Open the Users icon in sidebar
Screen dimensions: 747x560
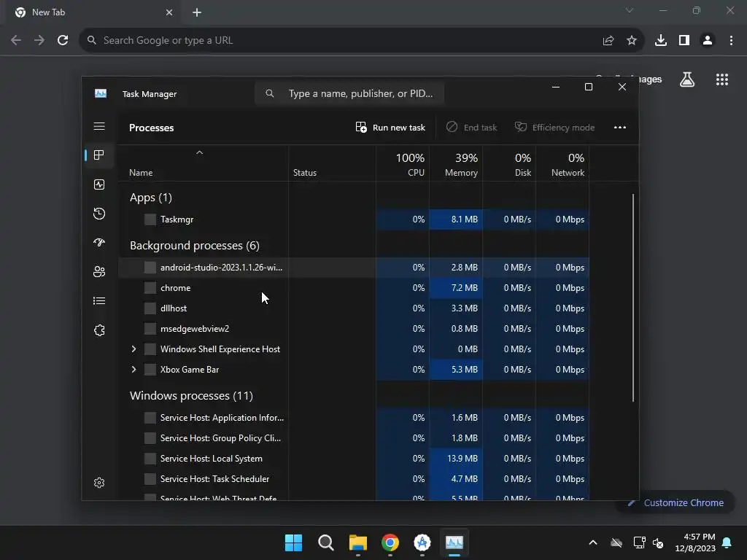[x=99, y=272]
